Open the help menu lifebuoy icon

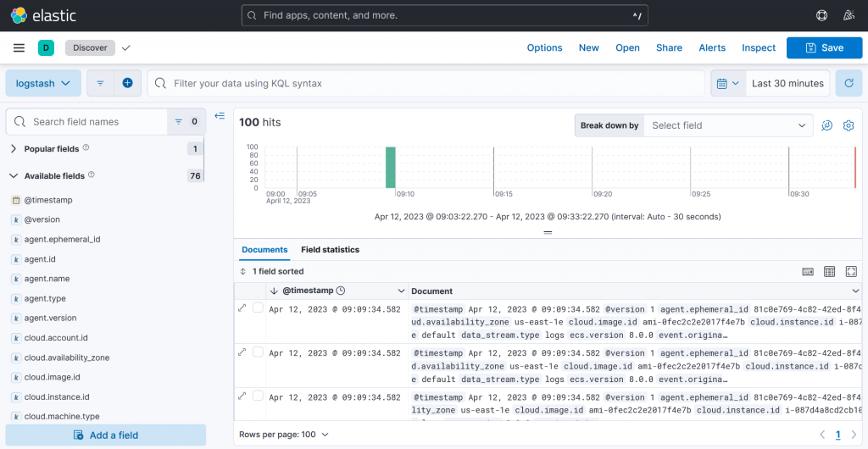click(822, 15)
